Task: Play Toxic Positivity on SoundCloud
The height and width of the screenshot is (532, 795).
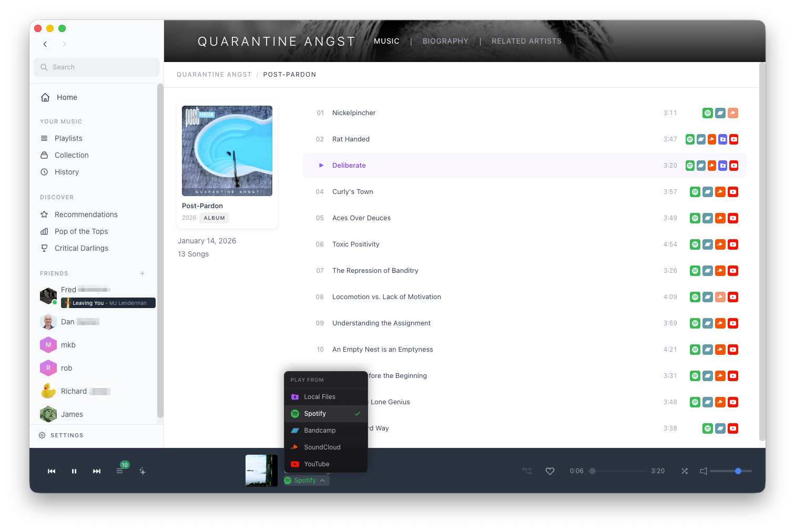Action: tap(720, 244)
